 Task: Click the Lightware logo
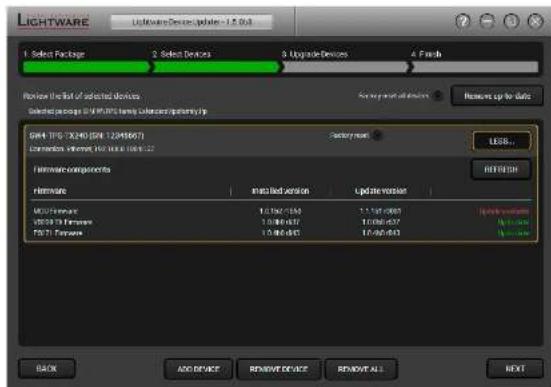click(53, 20)
